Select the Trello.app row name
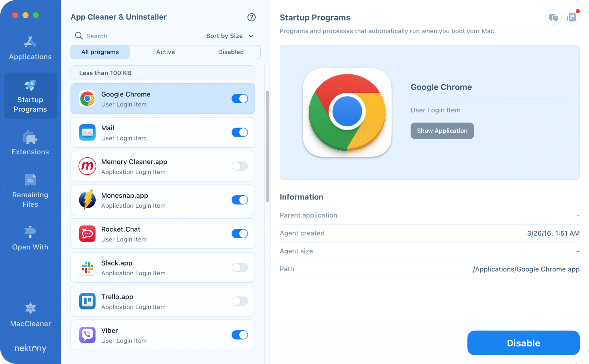This screenshot has height=364, width=589. click(x=117, y=297)
